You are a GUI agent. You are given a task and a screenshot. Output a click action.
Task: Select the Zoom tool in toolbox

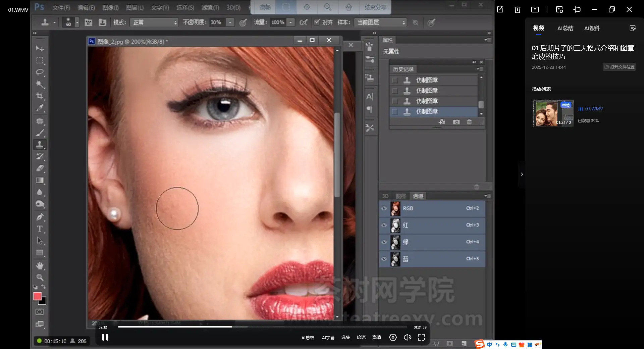40,278
